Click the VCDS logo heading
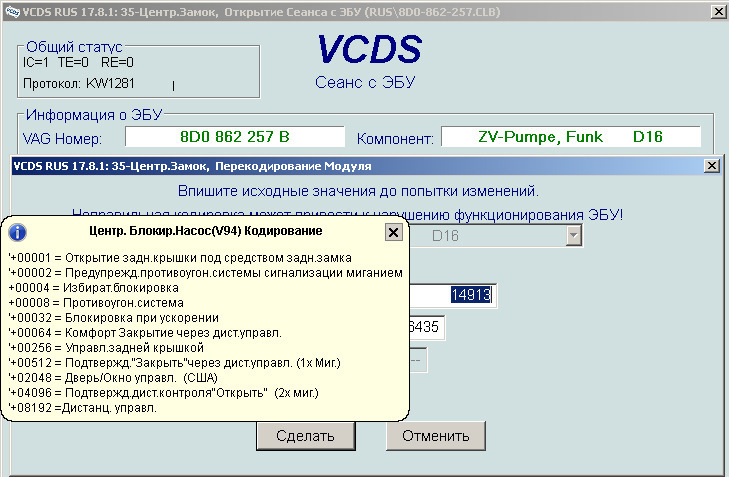The width and height of the screenshot is (729, 477). point(370,49)
